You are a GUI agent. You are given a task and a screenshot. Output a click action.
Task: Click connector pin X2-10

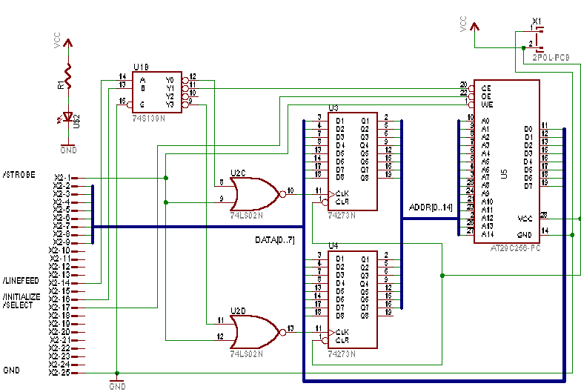click(67, 250)
